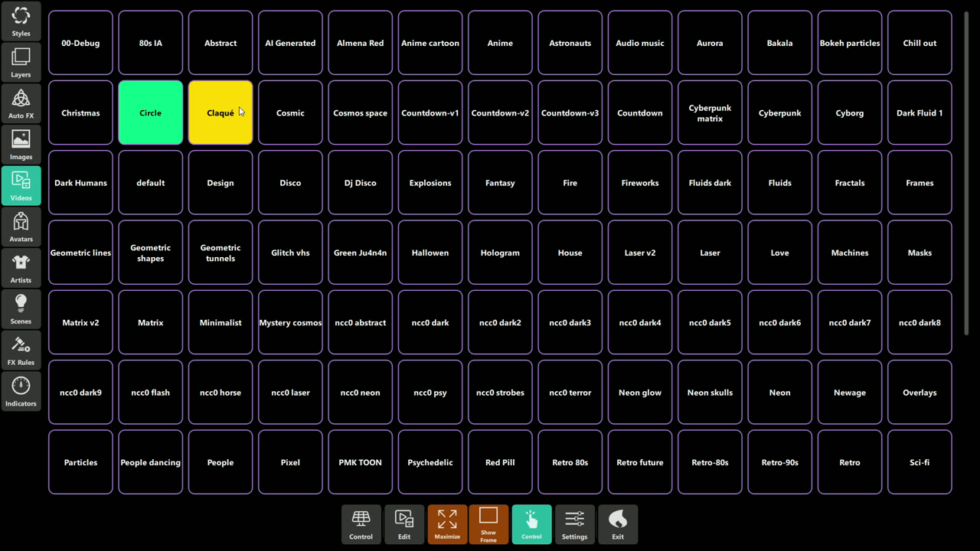The width and height of the screenshot is (980, 551).
Task: Select the 00-Debug video folder
Action: tap(80, 43)
